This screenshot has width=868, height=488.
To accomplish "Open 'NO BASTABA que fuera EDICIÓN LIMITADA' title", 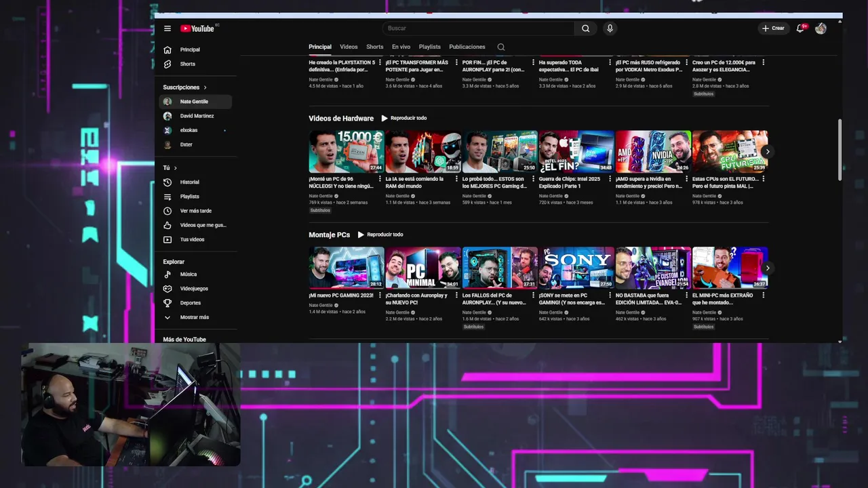I will (648, 299).
